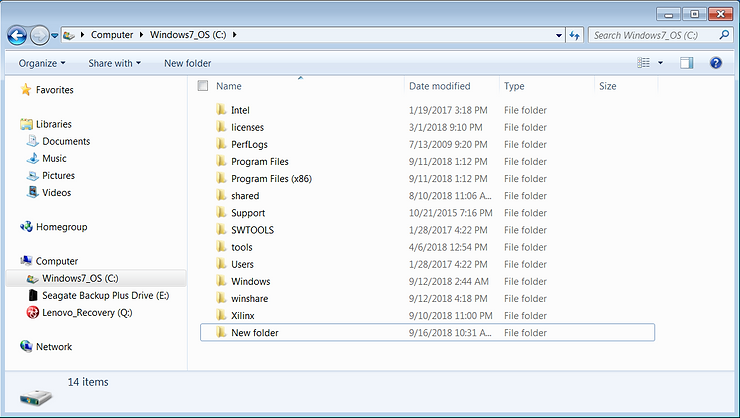Change your view using the view icon

point(643,63)
